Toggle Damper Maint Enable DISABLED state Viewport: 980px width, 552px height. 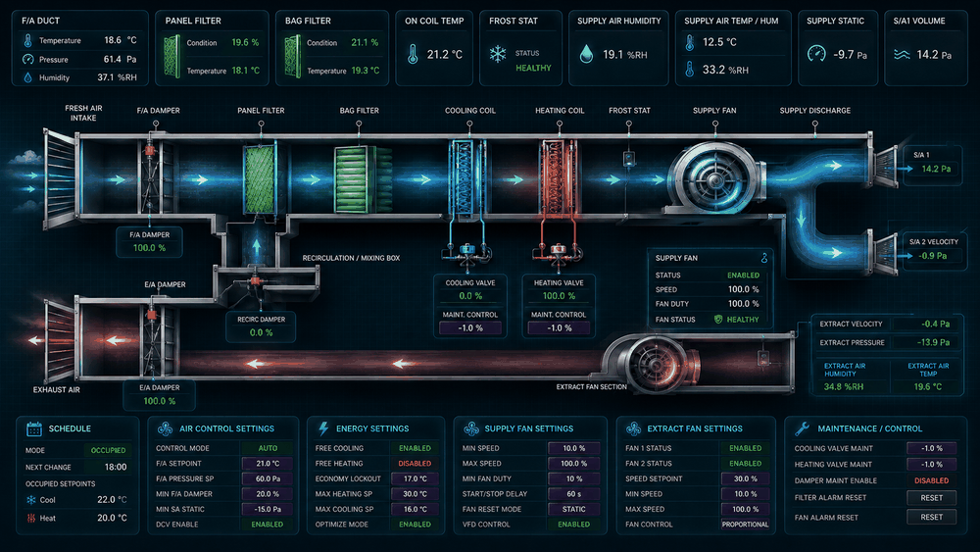click(931, 480)
